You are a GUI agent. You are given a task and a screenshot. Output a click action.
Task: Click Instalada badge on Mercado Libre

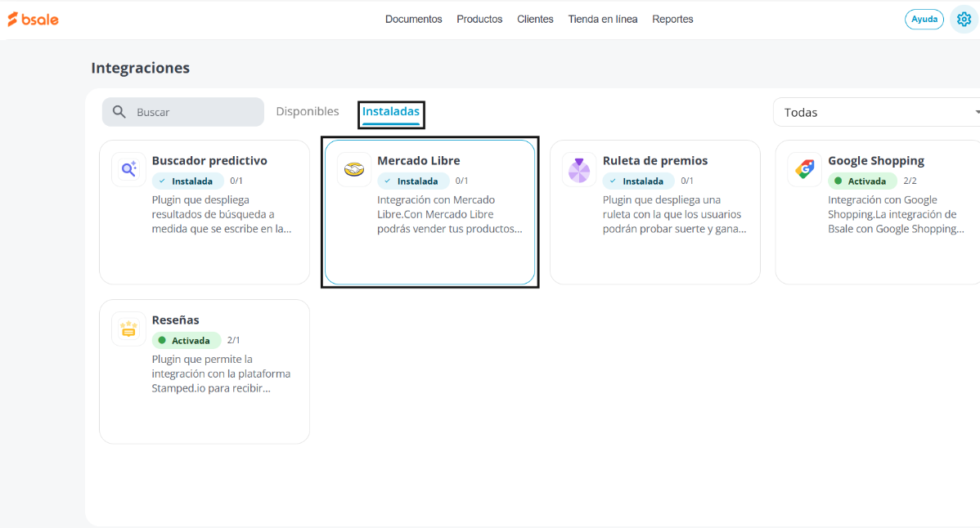pyautogui.click(x=413, y=181)
